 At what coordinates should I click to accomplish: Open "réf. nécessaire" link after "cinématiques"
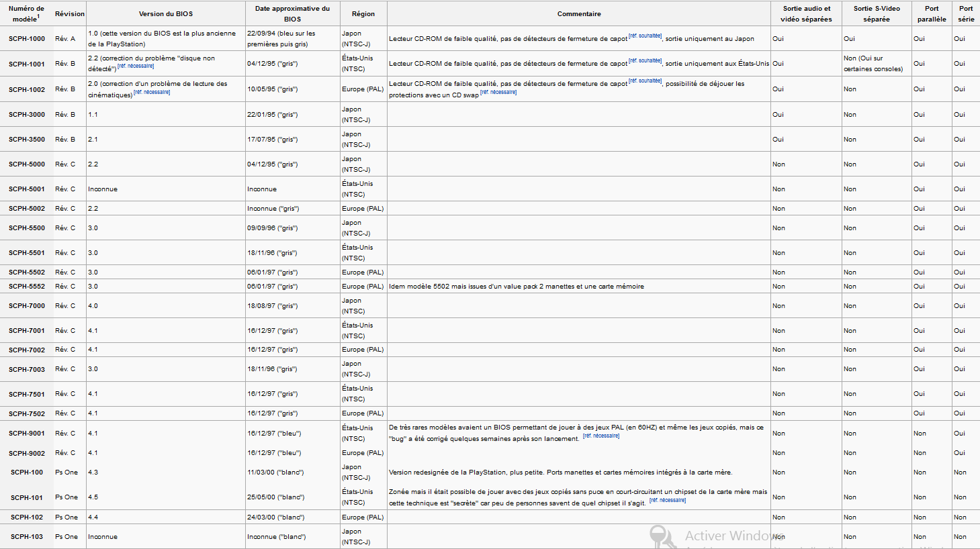click(152, 92)
